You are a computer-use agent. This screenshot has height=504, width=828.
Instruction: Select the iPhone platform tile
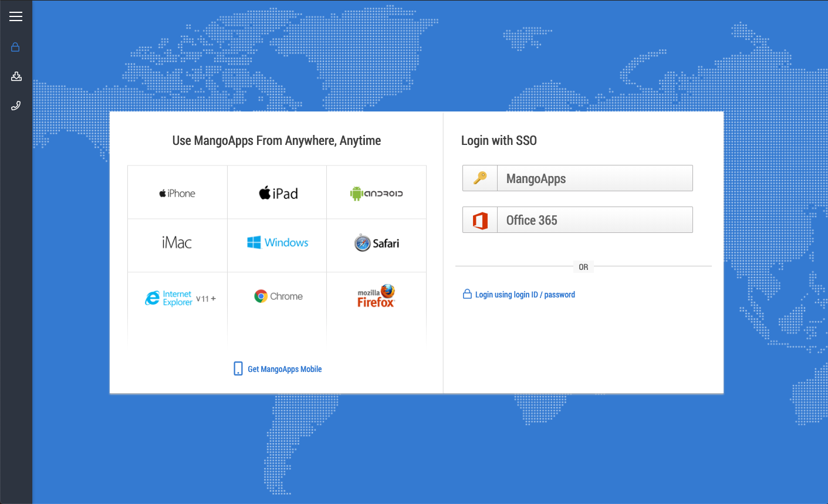point(177,192)
